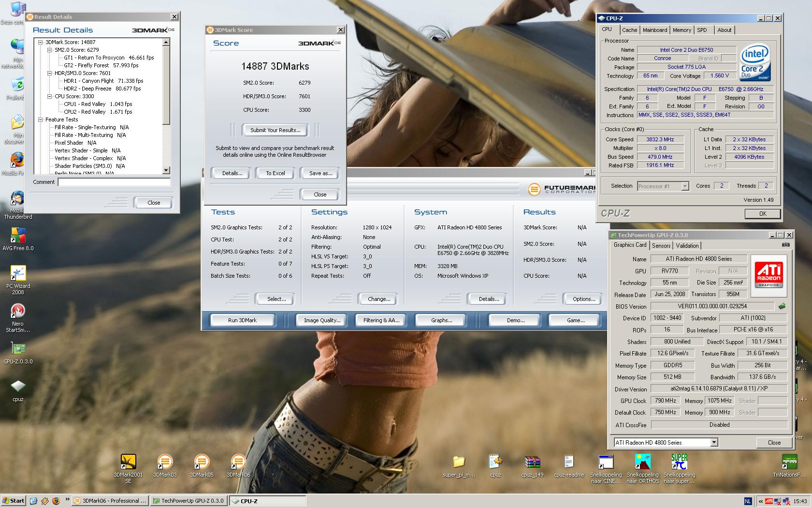Open shortcut to super... icon
The image size is (812, 508).
click(679, 463)
